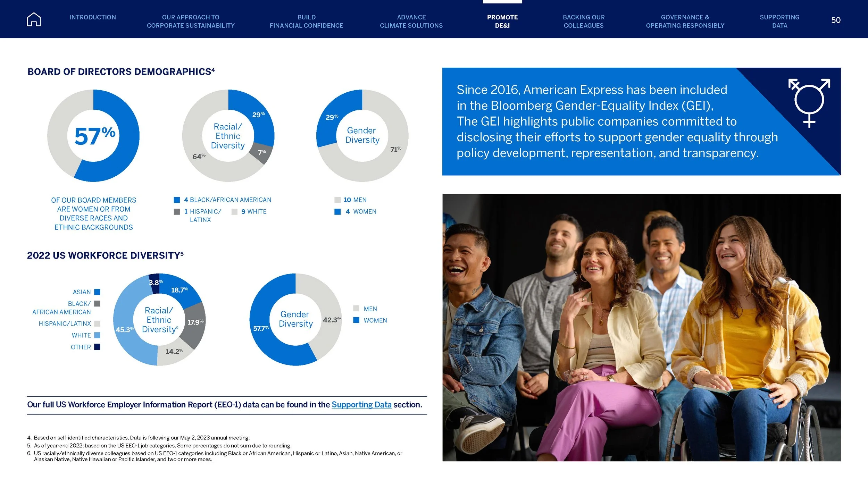The image size is (868, 488).
Task: Click the workforce Women legend swatch
Action: [356, 320]
